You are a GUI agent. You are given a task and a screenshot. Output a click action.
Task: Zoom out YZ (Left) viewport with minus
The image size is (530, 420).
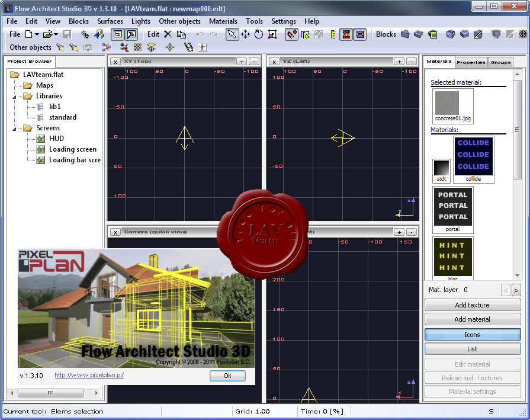coord(412,62)
